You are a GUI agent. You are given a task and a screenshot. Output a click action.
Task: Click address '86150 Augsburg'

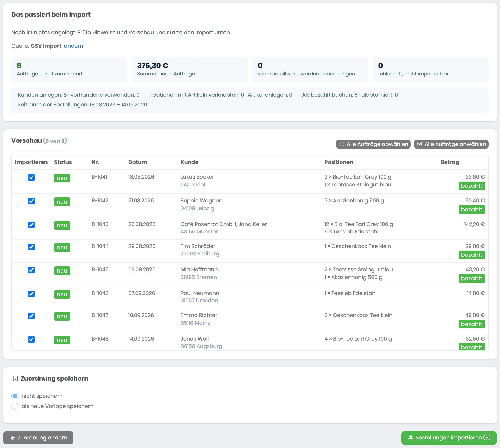(x=201, y=346)
